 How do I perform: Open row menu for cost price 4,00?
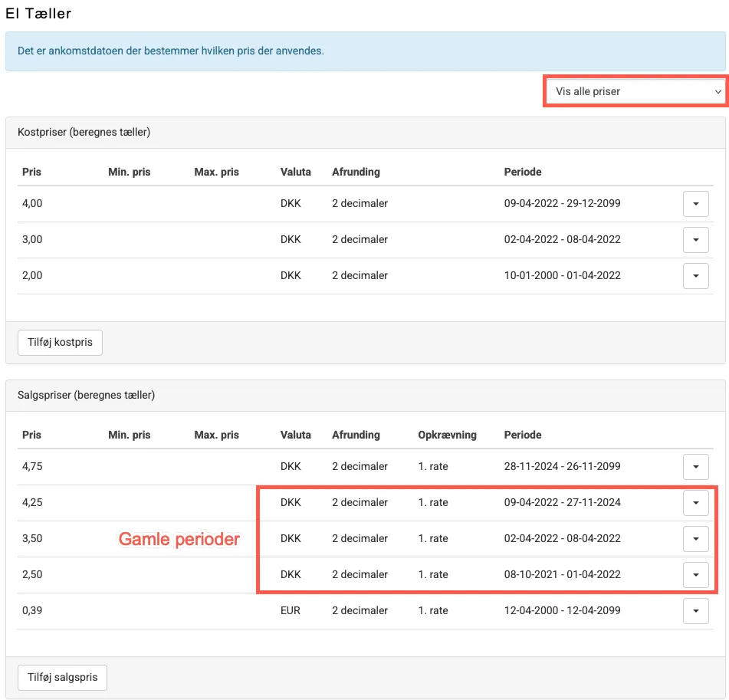pos(695,204)
